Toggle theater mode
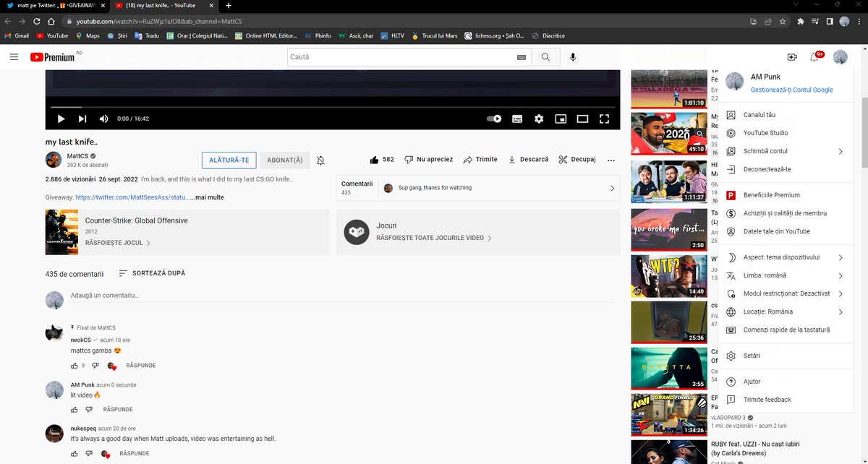The width and height of the screenshot is (868, 464). tap(582, 119)
